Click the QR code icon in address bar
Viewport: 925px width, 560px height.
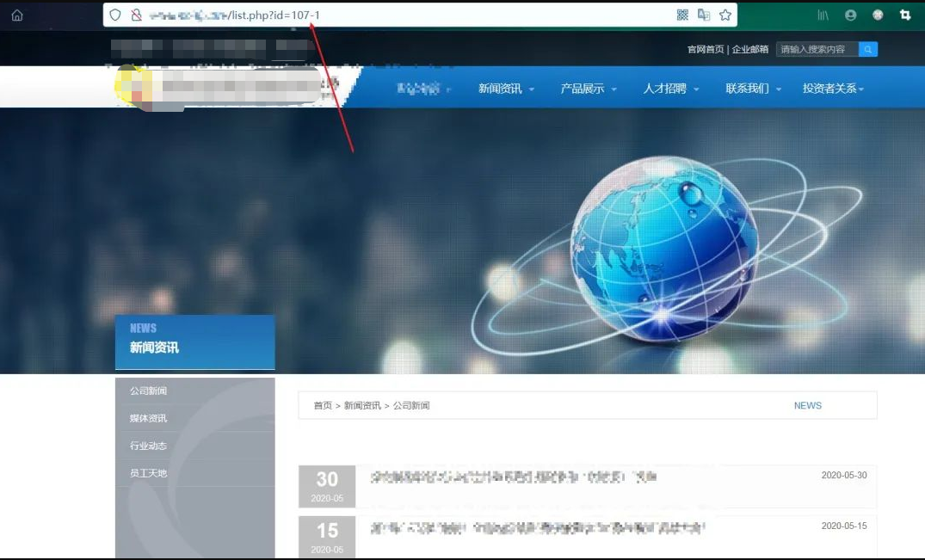click(682, 15)
